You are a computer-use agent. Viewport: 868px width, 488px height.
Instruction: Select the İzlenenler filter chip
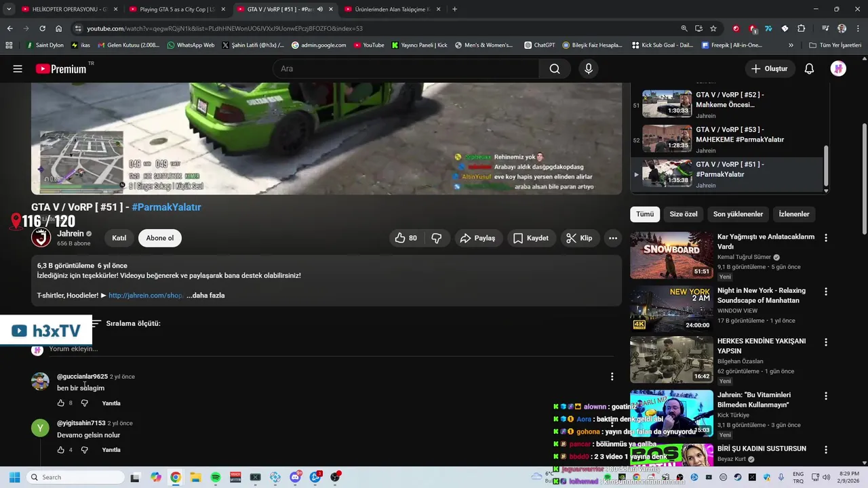794,214
